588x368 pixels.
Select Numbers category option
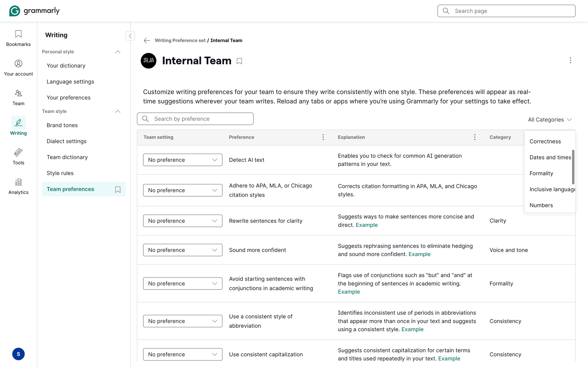[548, 205]
